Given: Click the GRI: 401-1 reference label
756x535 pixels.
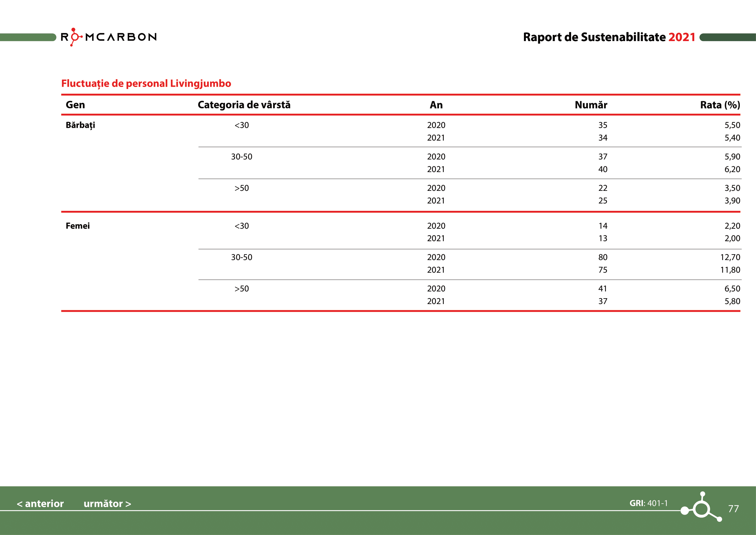Looking at the screenshot, I should click(648, 503).
